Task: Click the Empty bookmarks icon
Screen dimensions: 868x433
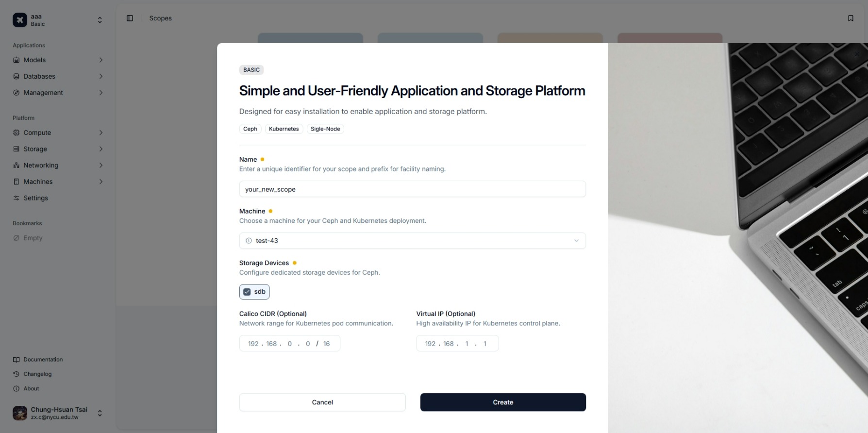Action: pyautogui.click(x=17, y=238)
